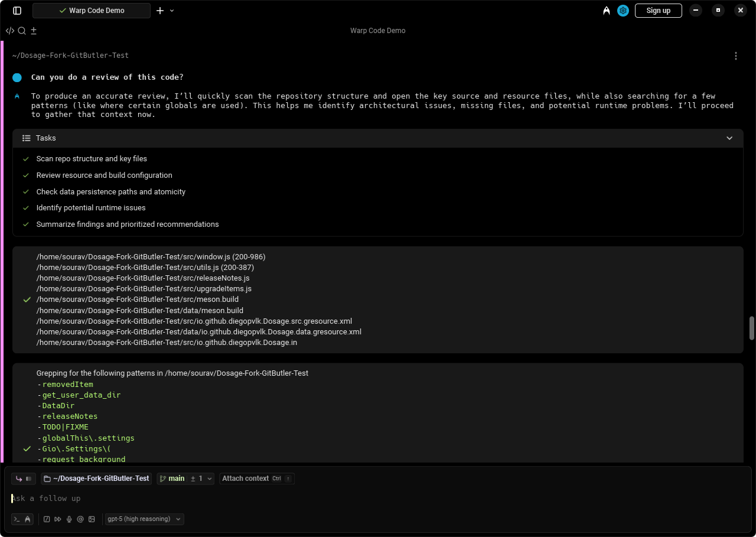The image size is (756, 537).
Task: Select grep pattern 'globalThis\.settings'
Action: 89,438
